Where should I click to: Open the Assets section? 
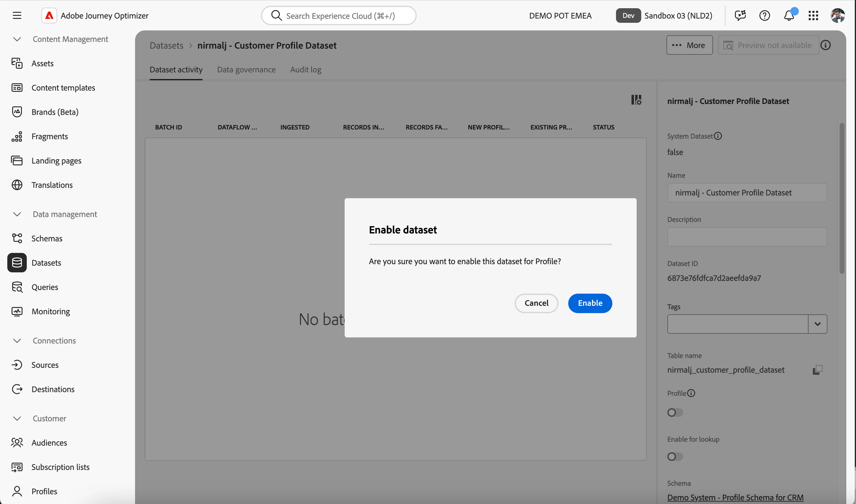tap(43, 64)
